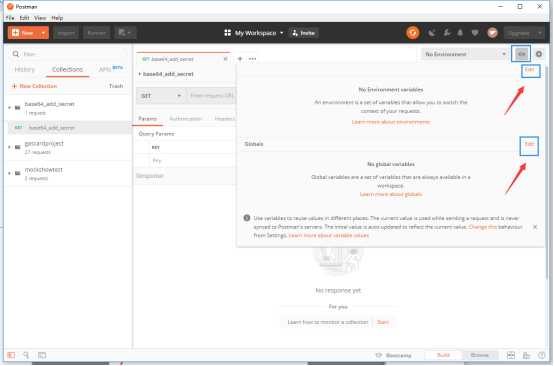Switch to the History tab
This screenshot has width=554, height=366.
[25, 69]
